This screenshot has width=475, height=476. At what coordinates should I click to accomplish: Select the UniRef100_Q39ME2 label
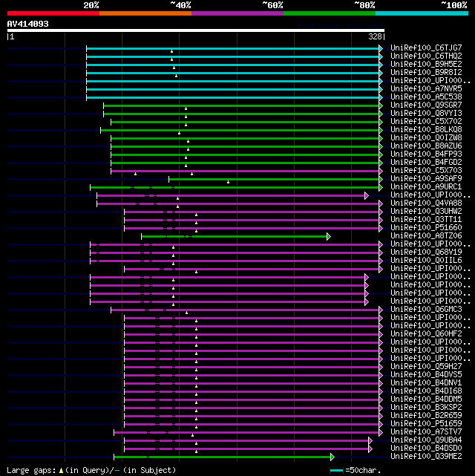click(x=426, y=457)
